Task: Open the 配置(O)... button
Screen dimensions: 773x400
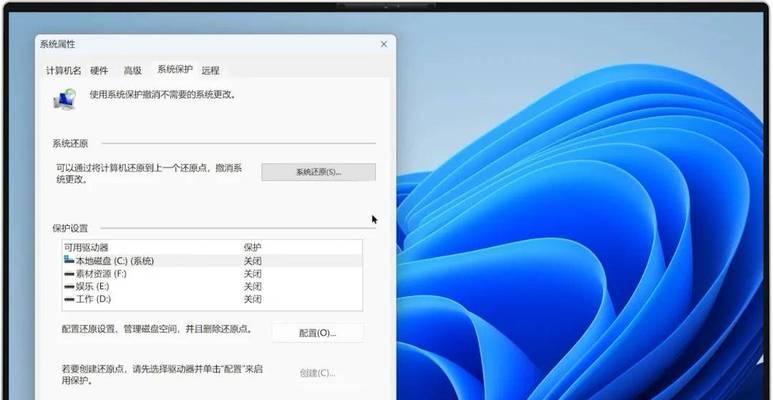Action: [318, 333]
